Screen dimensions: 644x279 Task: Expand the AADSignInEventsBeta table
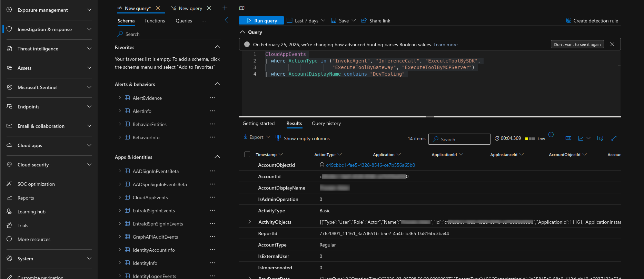click(x=120, y=171)
